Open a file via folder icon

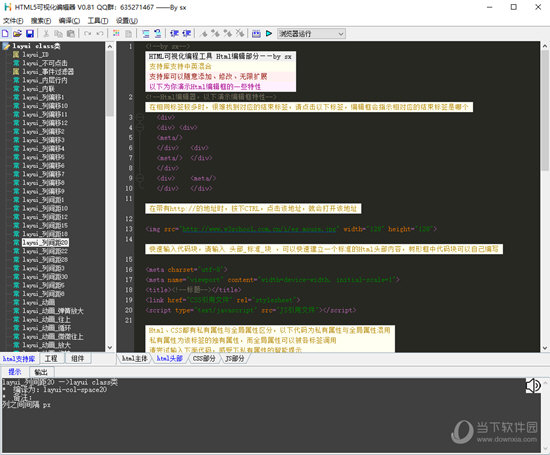tap(17, 34)
